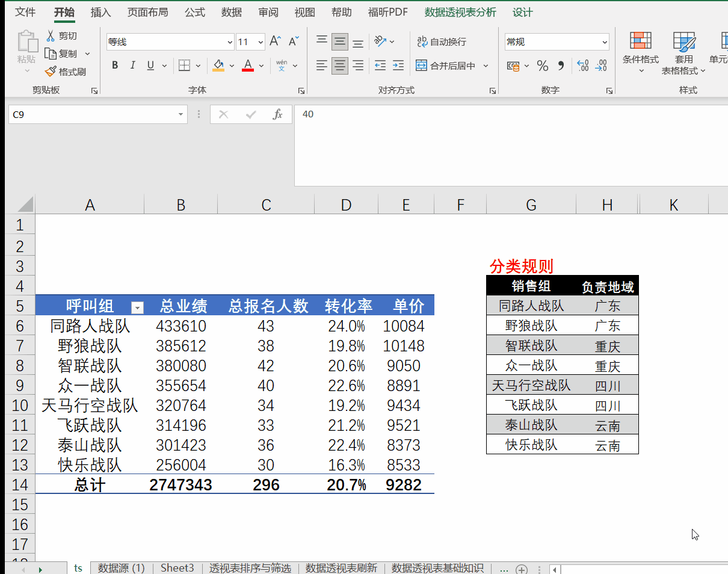The height and width of the screenshot is (574, 728).
Task: Toggle Italic formatting
Action: 133,66
